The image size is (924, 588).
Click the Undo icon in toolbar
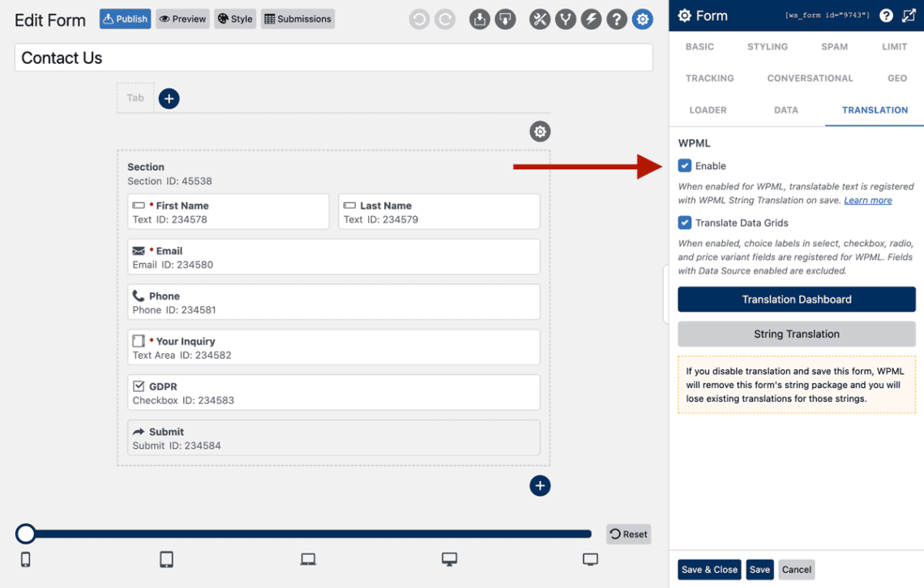point(419,19)
